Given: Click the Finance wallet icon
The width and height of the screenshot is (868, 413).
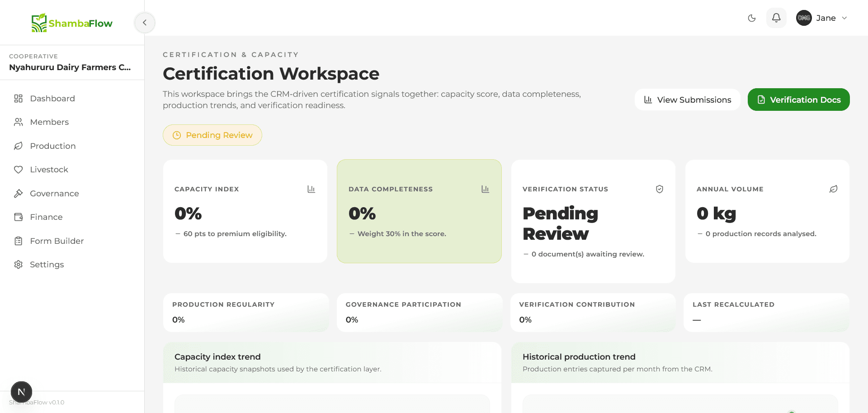Looking at the screenshot, I should click(19, 217).
